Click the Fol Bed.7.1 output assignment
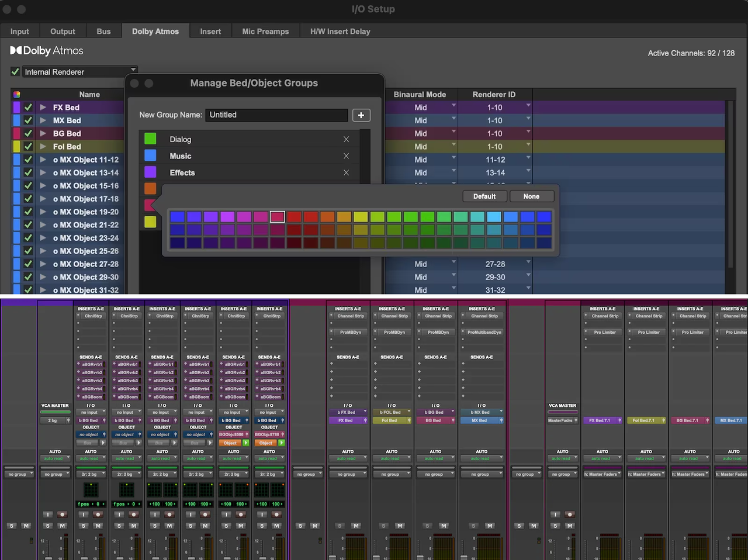 646,420
